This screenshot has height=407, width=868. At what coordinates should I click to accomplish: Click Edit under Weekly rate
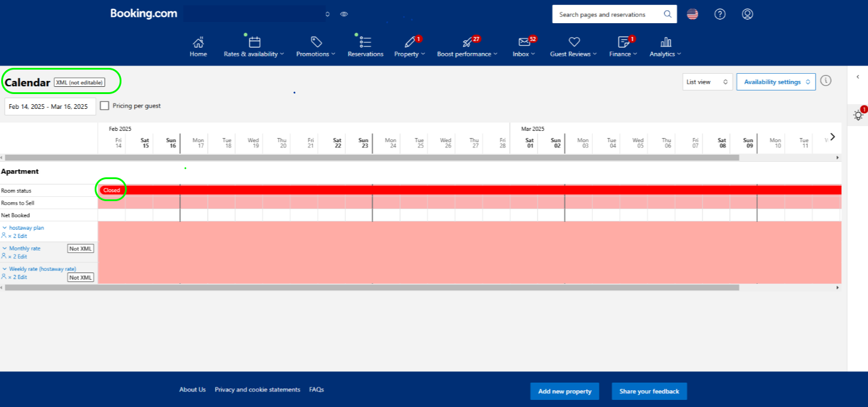click(x=22, y=277)
